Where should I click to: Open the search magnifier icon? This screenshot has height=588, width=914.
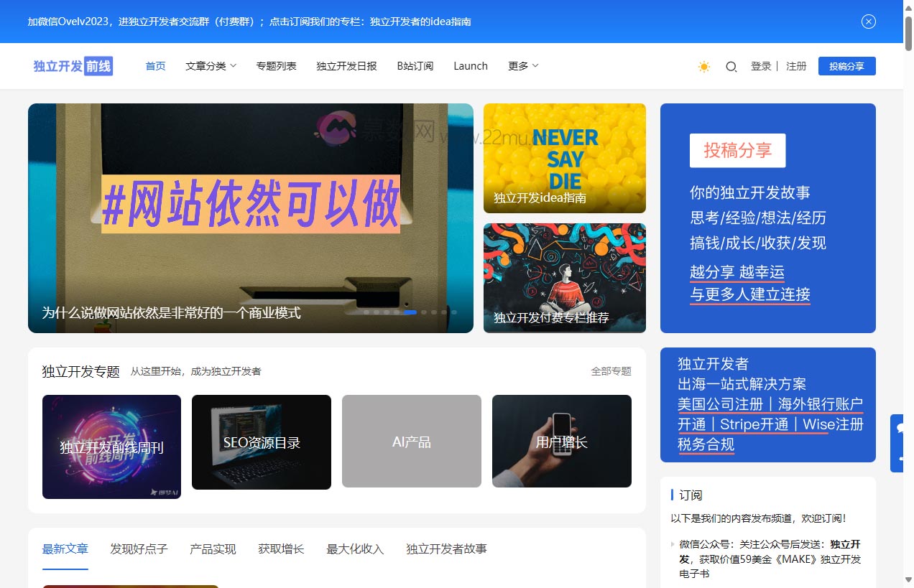[x=731, y=66]
